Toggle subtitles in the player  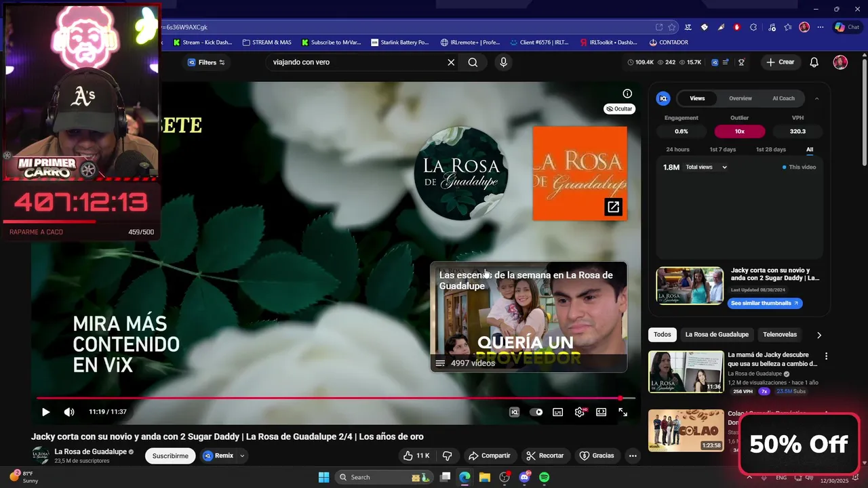coord(557,412)
